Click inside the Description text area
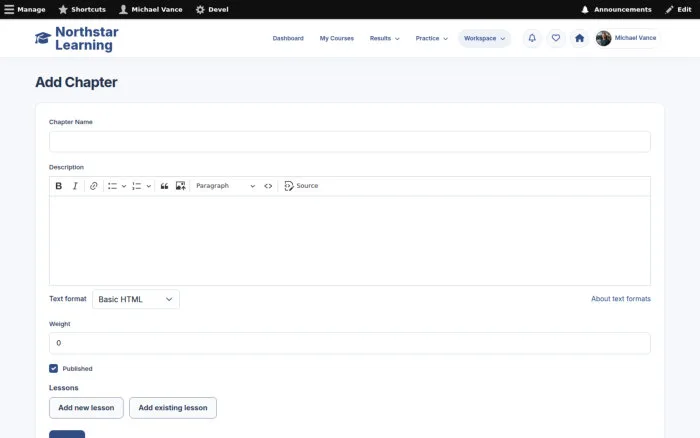The width and height of the screenshot is (700, 438). [x=350, y=240]
